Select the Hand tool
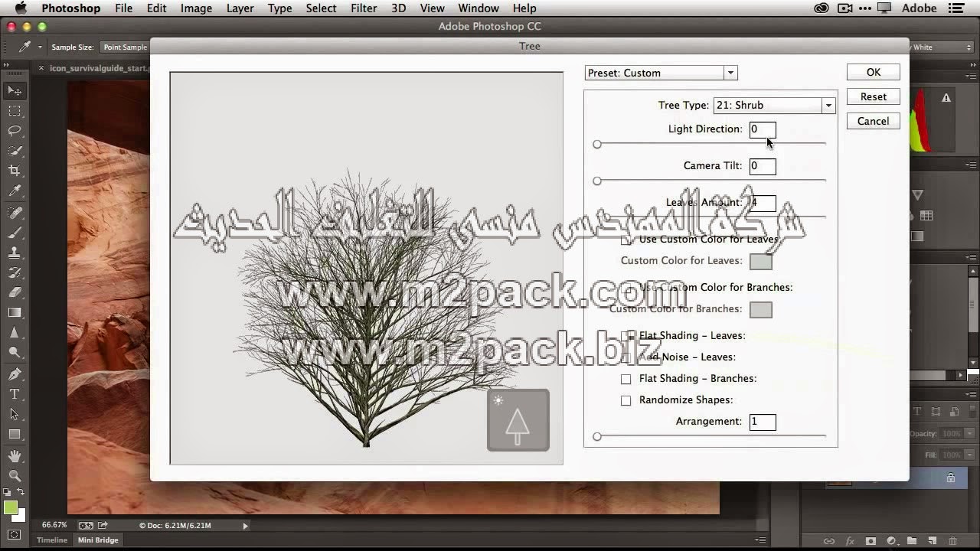Image resolution: width=980 pixels, height=551 pixels. click(x=15, y=456)
